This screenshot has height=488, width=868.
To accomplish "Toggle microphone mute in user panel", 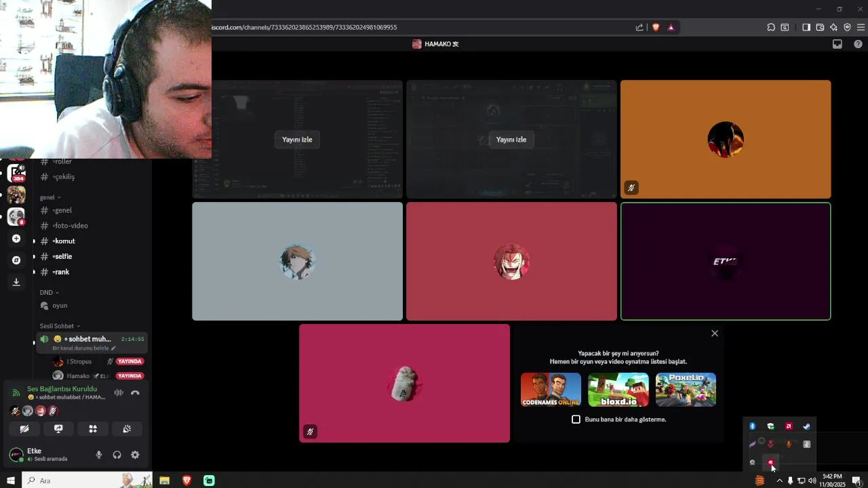I will [x=99, y=455].
